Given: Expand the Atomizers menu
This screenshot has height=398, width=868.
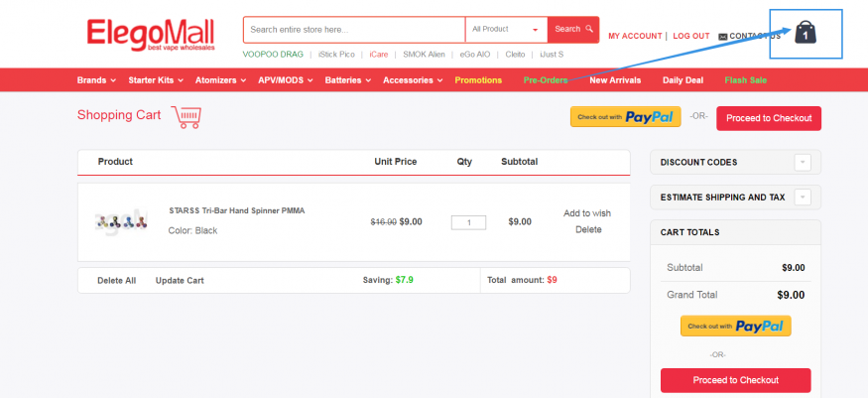Looking at the screenshot, I should point(220,80).
